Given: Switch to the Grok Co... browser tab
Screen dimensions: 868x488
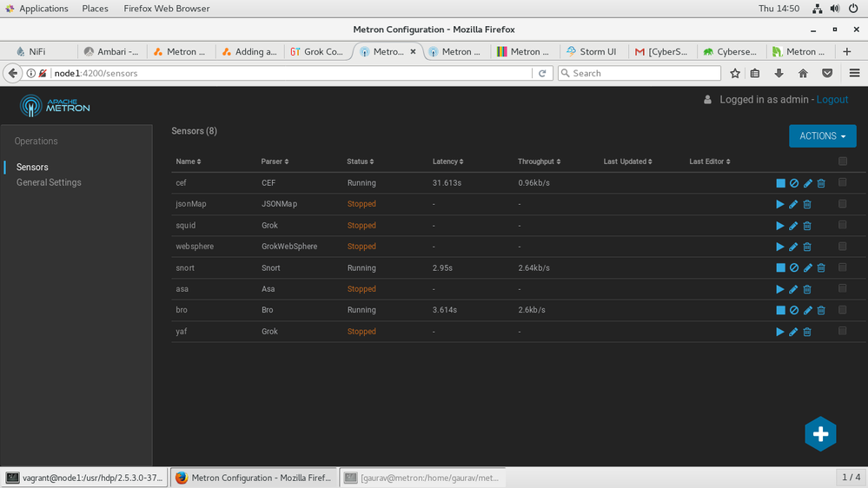Looking at the screenshot, I should [318, 51].
